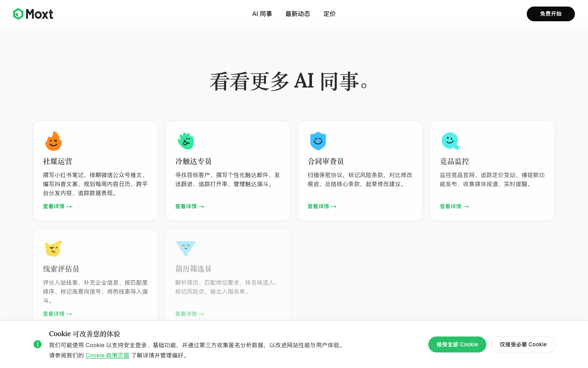The image size is (588, 368).
Task: Select the 社媒运营 card title
Action: point(58,162)
